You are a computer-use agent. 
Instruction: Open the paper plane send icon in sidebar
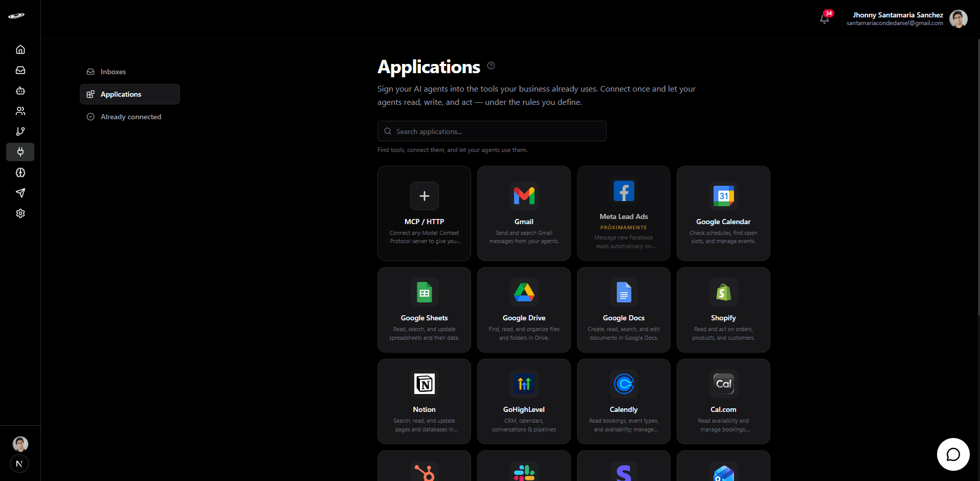[20, 193]
